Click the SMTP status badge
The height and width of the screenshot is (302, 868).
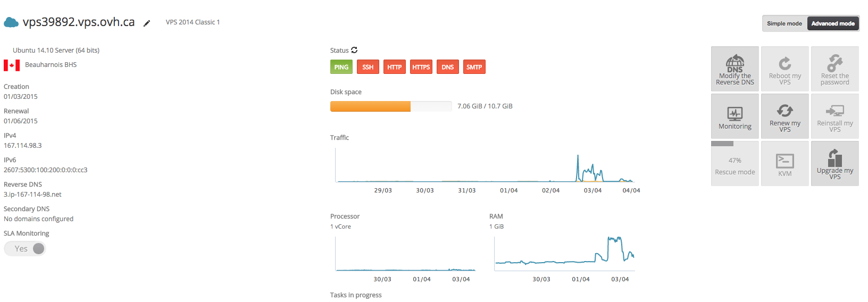pyautogui.click(x=474, y=67)
